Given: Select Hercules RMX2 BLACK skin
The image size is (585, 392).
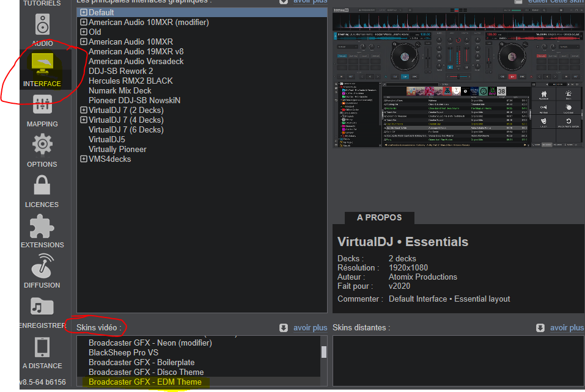Looking at the screenshot, I should pyautogui.click(x=131, y=81).
